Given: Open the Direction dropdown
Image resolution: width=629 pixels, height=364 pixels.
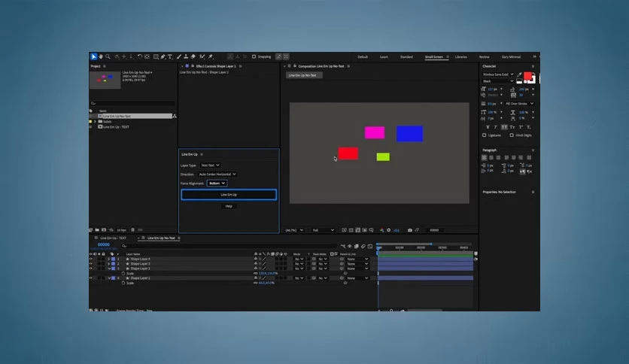Looking at the screenshot, I should [x=217, y=174].
